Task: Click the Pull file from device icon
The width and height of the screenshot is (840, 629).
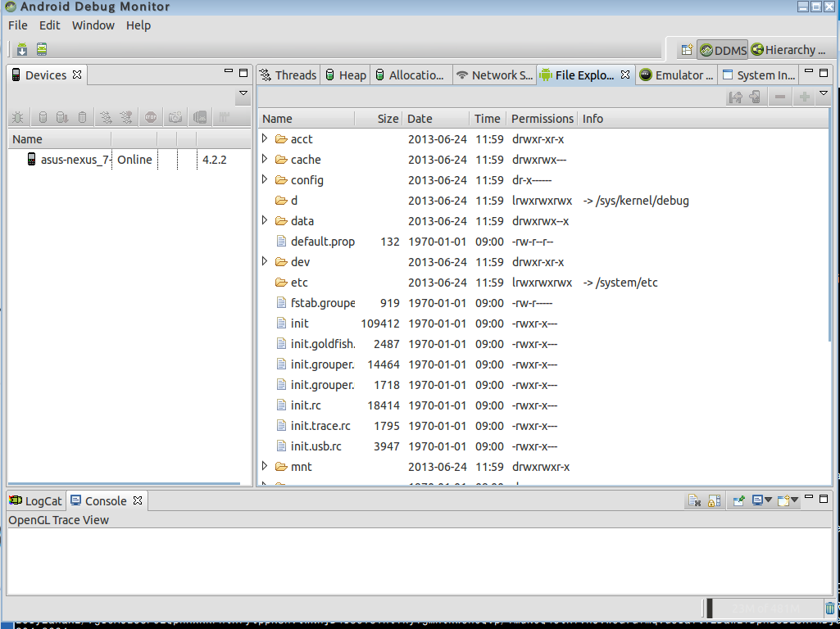Action: [735, 97]
